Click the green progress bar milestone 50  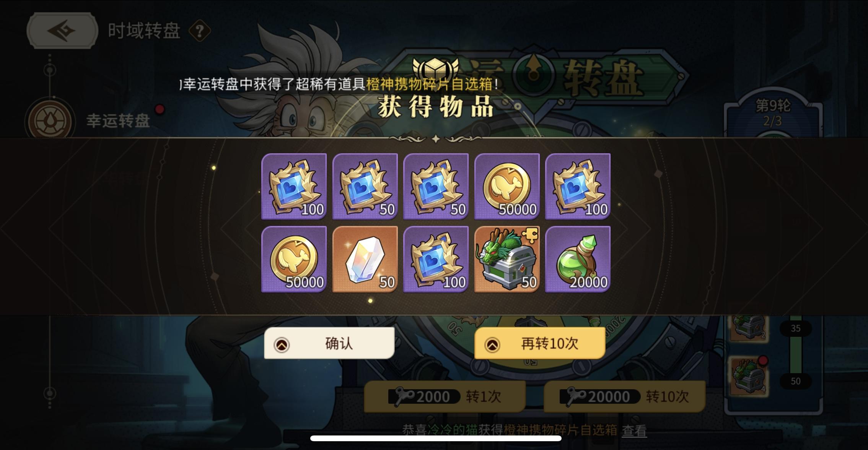tap(796, 381)
